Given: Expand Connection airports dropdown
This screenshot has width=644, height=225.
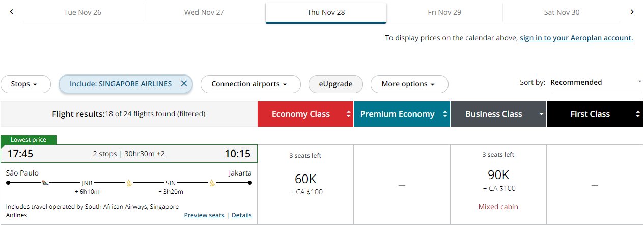Looking at the screenshot, I should pyautogui.click(x=249, y=84).
